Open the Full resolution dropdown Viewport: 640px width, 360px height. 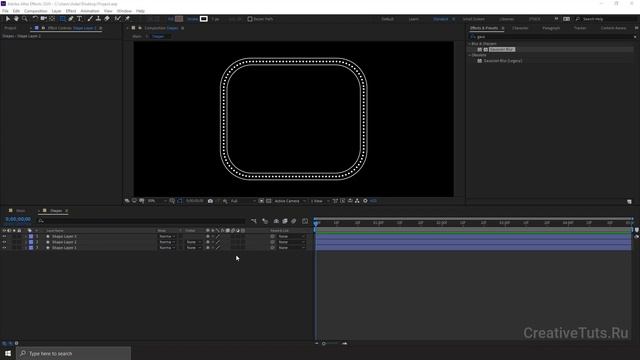click(243, 201)
